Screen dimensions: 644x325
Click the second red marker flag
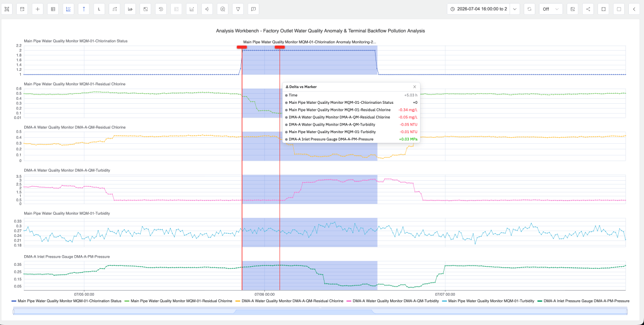pyautogui.click(x=280, y=47)
